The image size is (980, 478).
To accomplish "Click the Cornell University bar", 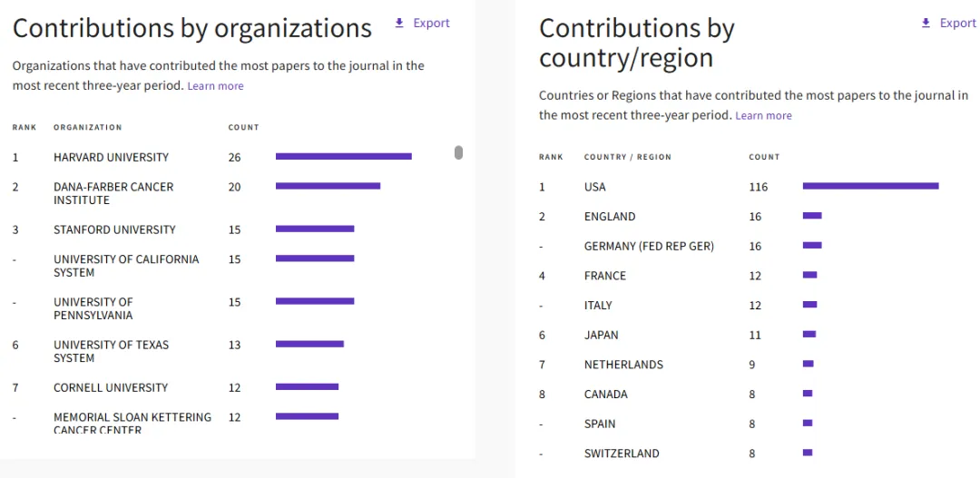I will coord(307,386).
